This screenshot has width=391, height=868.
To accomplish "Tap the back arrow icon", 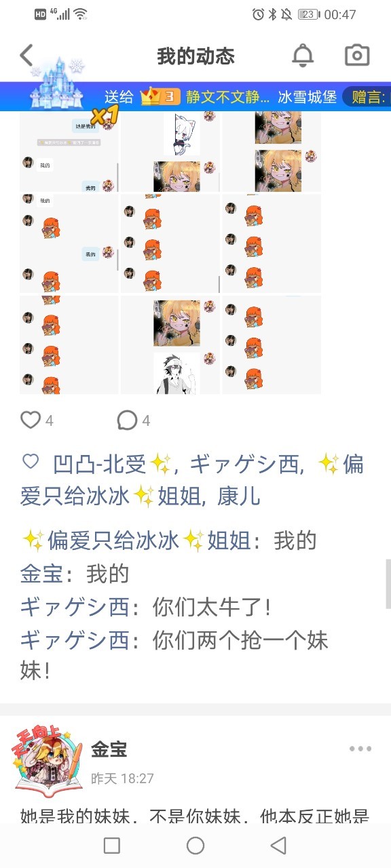I will pyautogui.click(x=26, y=56).
